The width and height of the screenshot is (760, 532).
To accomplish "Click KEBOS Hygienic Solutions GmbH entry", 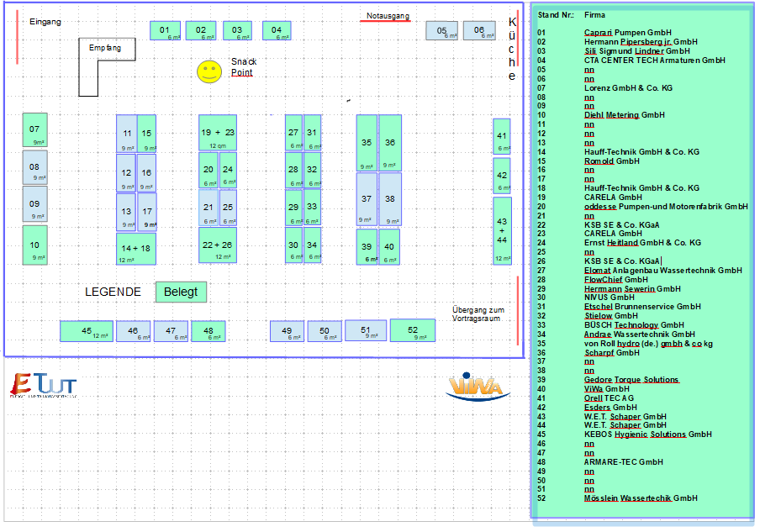I will coord(648,435).
